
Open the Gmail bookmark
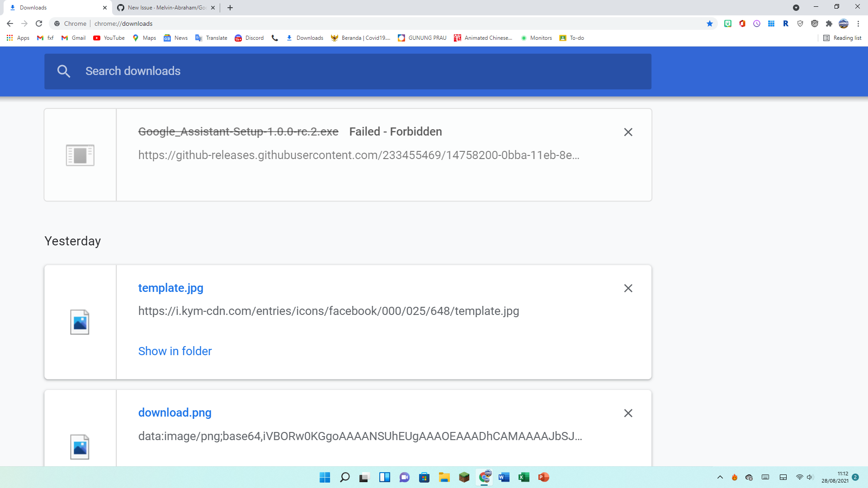(x=74, y=38)
